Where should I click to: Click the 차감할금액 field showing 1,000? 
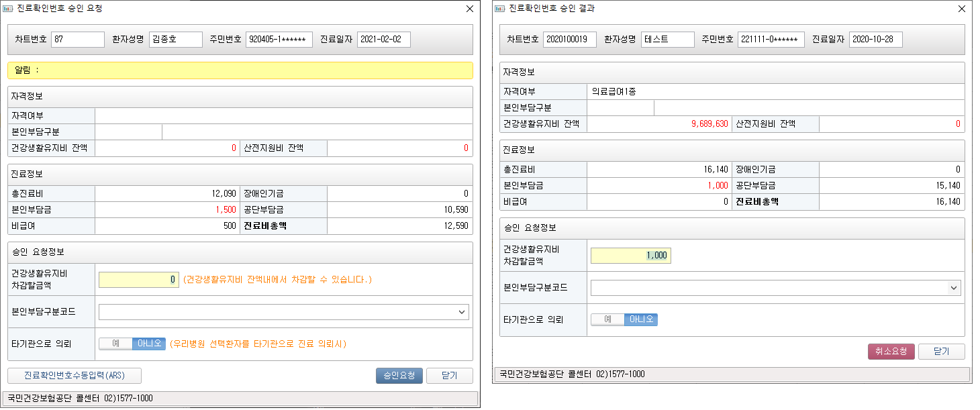click(x=630, y=256)
